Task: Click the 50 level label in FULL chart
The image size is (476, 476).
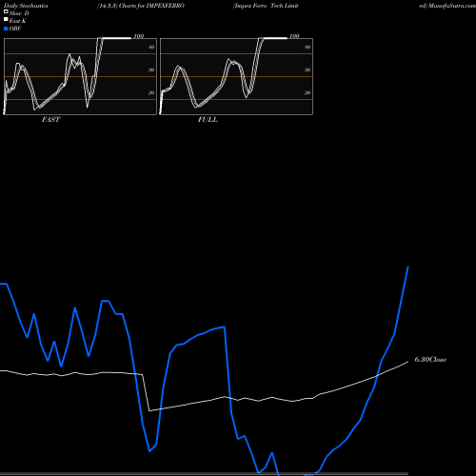Action: [x=307, y=69]
